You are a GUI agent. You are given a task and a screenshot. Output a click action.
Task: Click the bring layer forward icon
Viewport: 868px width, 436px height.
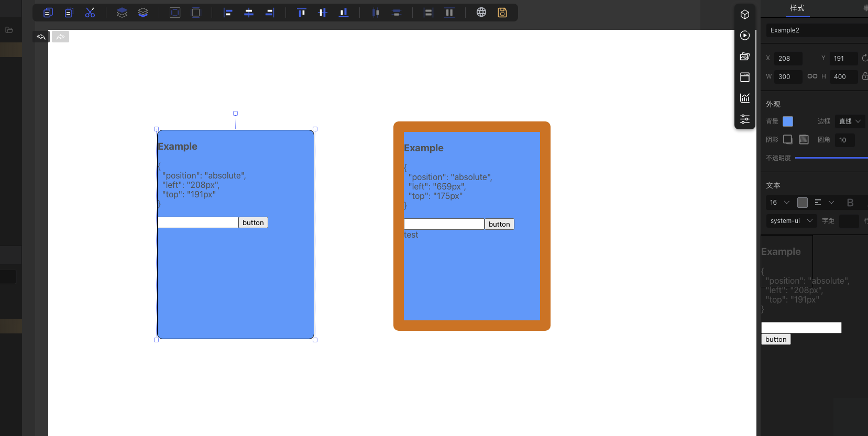click(x=122, y=13)
